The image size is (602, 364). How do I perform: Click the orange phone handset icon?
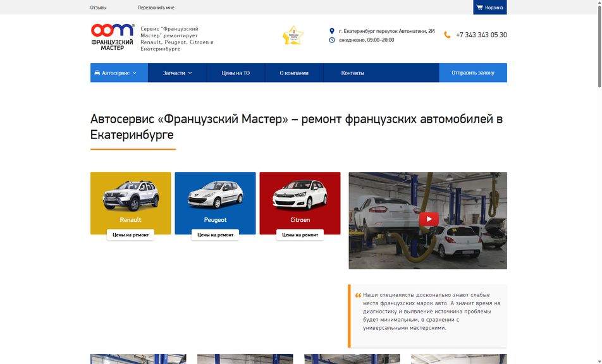click(x=447, y=35)
